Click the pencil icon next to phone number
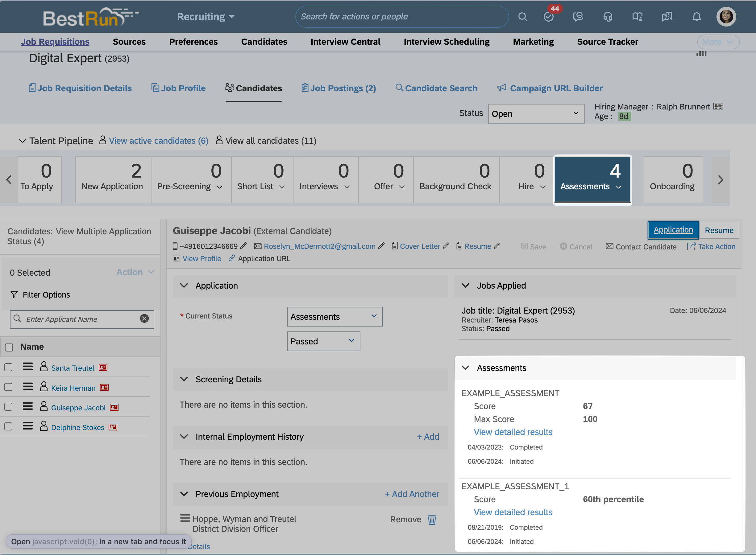756x555 pixels. tap(244, 246)
